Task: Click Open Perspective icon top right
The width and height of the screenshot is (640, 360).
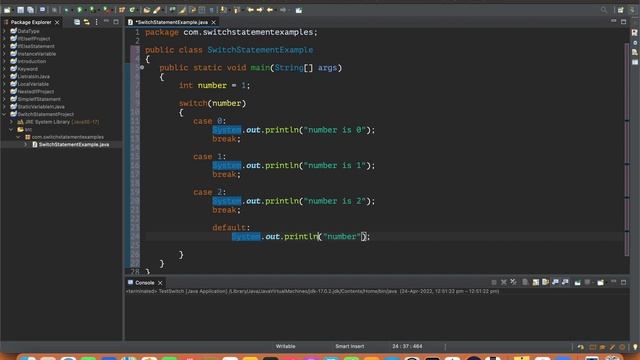Action: tap(620, 10)
